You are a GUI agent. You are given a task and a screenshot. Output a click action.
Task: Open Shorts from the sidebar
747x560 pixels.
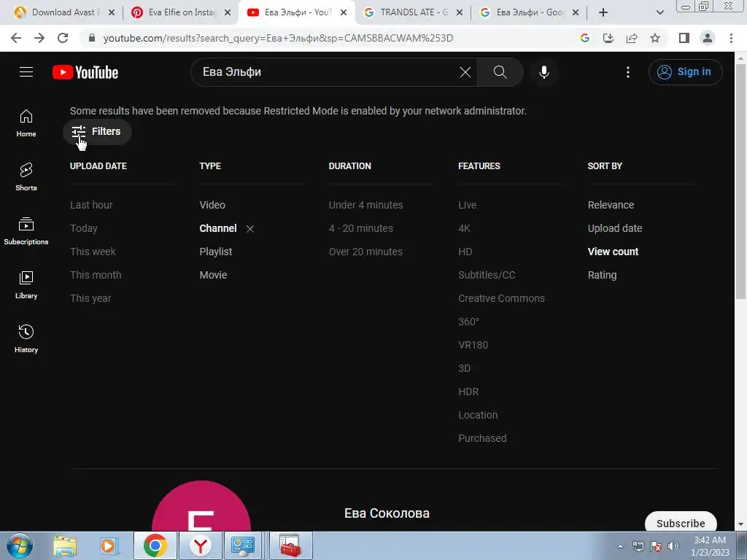point(26,177)
